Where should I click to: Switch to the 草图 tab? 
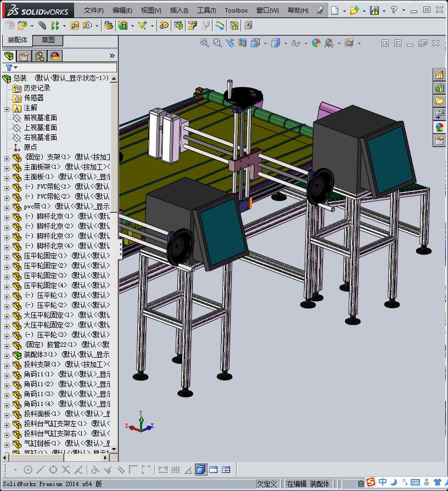click(x=48, y=40)
